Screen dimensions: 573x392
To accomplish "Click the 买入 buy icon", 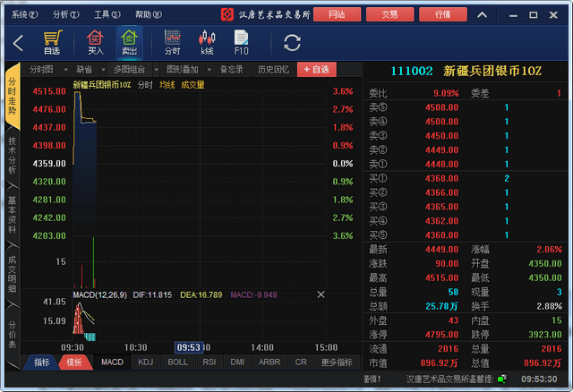I will [96, 42].
